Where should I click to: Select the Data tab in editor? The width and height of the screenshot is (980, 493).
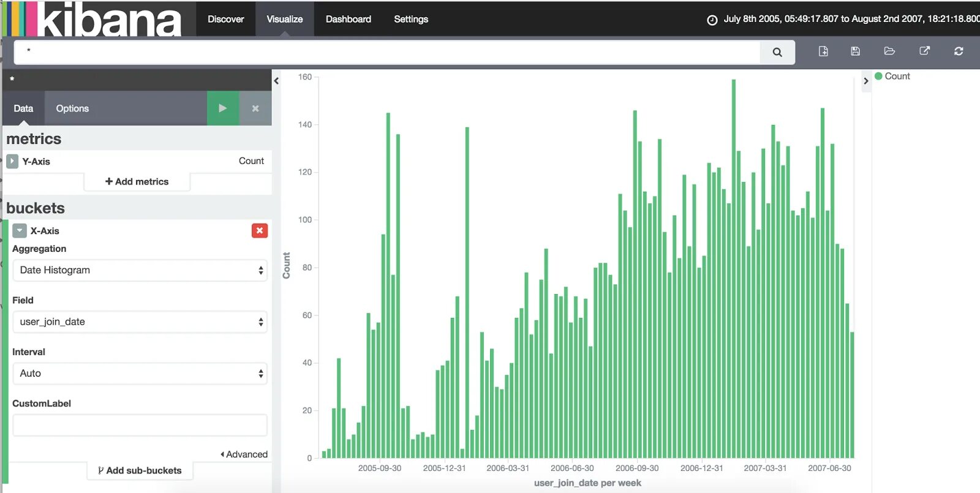click(x=23, y=108)
